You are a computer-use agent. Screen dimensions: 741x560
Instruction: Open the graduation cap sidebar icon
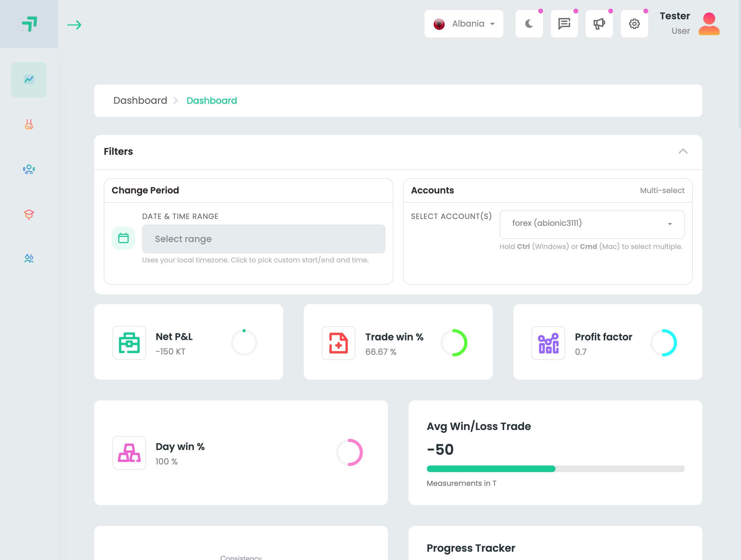coord(29,214)
